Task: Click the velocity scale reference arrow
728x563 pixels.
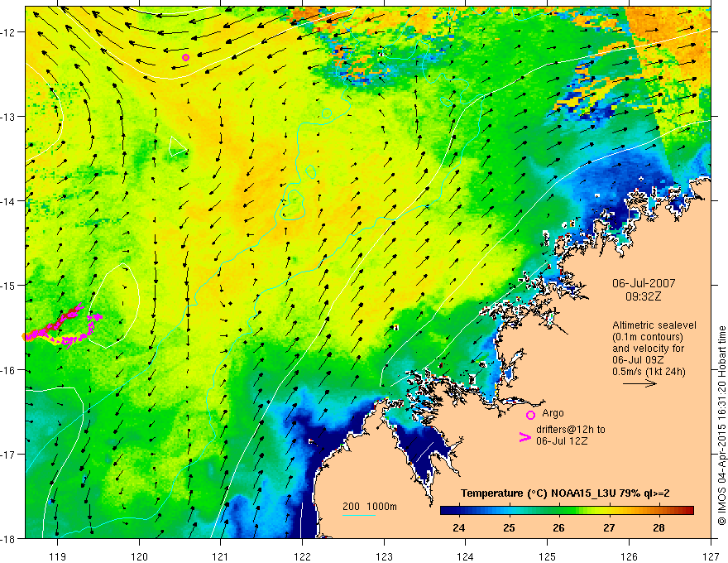Action: tap(639, 383)
